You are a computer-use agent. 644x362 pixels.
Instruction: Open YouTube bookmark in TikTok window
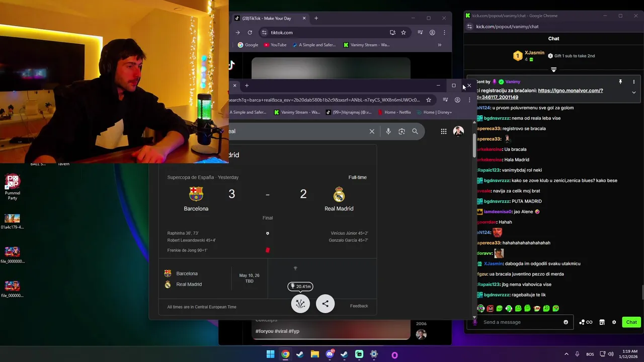[x=275, y=45]
